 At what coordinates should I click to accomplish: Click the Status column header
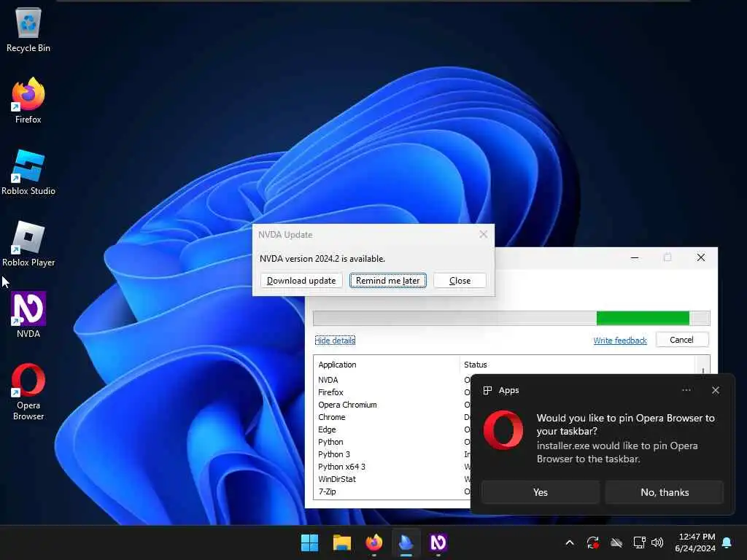pos(578,365)
